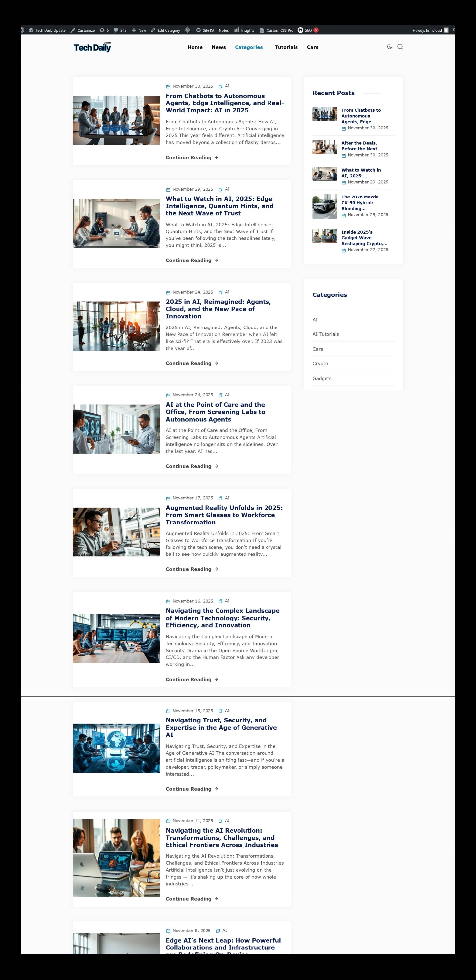Open the SEO menu with 5 notifications
Image resolution: width=476 pixels, height=980 pixels.
click(308, 30)
